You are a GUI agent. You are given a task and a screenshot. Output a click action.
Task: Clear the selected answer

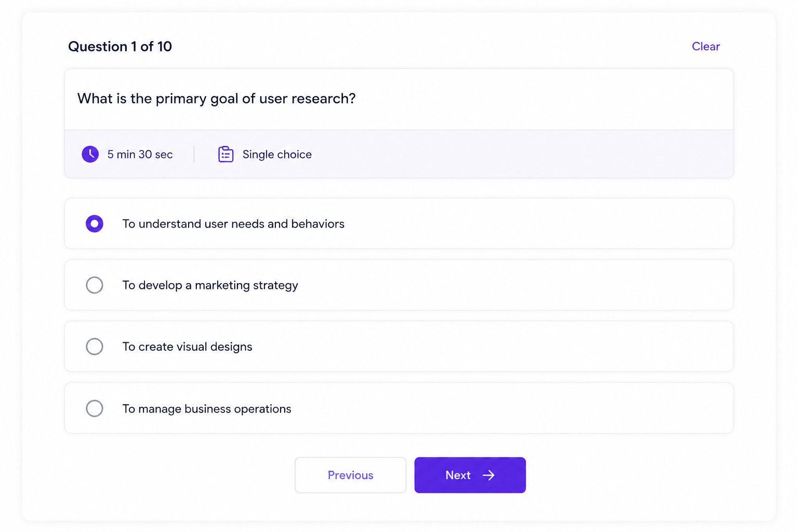706,46
